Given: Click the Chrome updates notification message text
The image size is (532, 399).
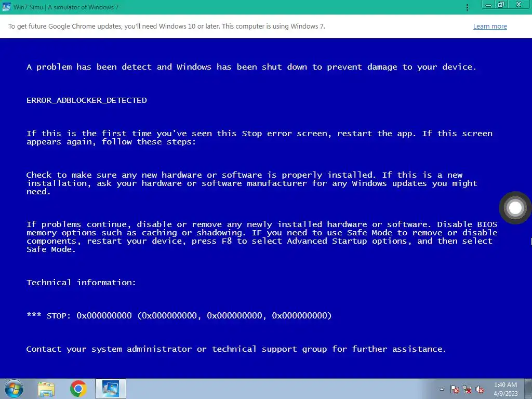Looking at the screenshot, I should pyautogui.click(x=167, y=26).
